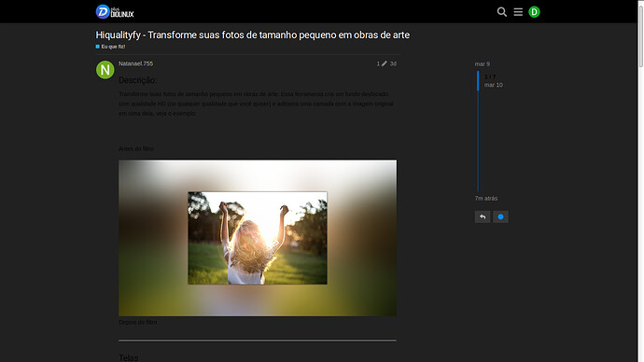Jump to '7m atrás' timeline end

[x=486, y=198]
